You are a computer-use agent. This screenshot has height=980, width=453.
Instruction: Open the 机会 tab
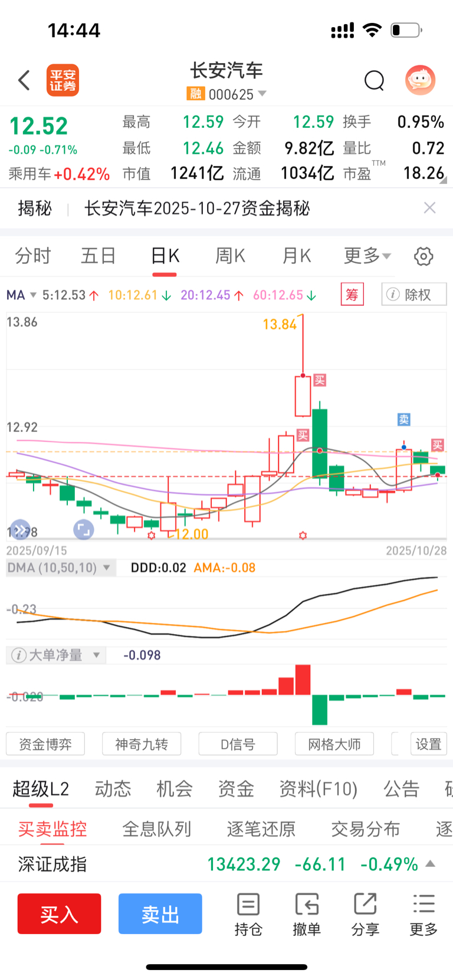coord(175,788)
